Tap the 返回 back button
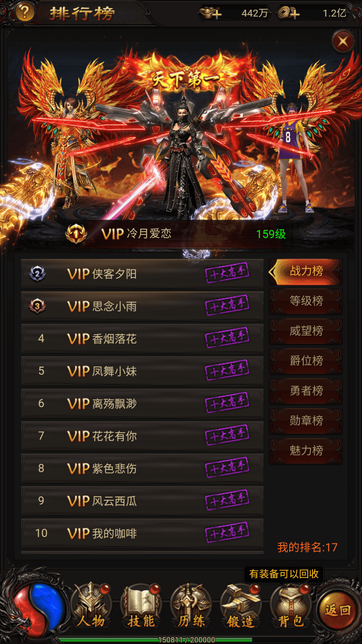 coord(337,610)
